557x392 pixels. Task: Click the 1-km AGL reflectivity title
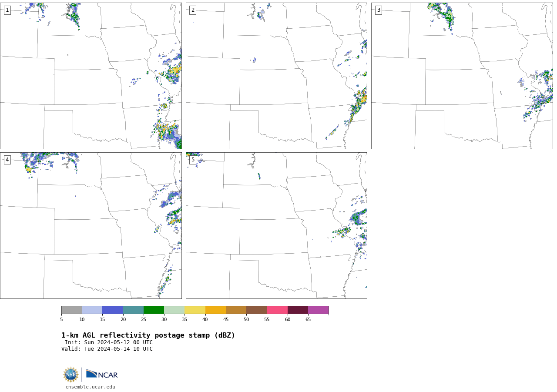(x=148, y=335)
